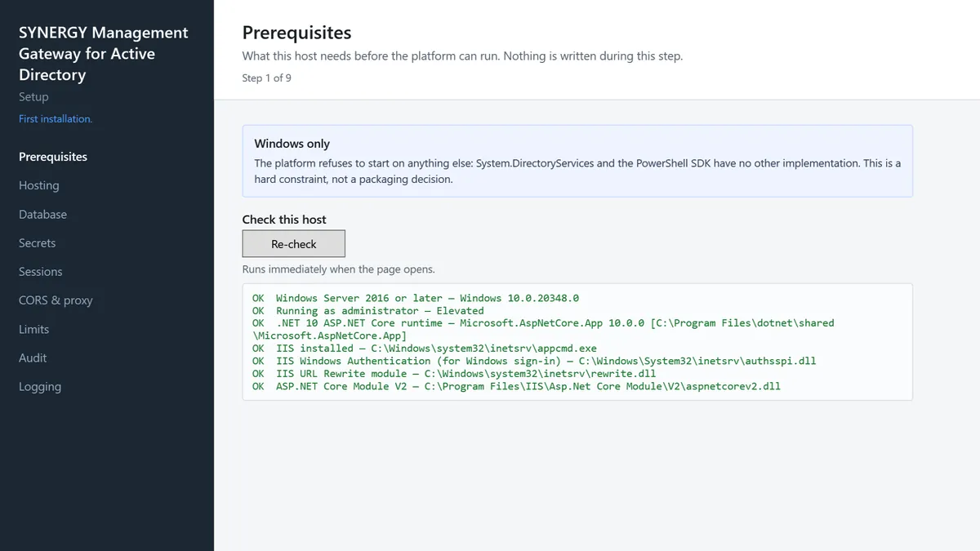Screen dimensions: 980x551
Task: Click 'Runs immediately when the page opens.' text
Action: pos(339,269)
